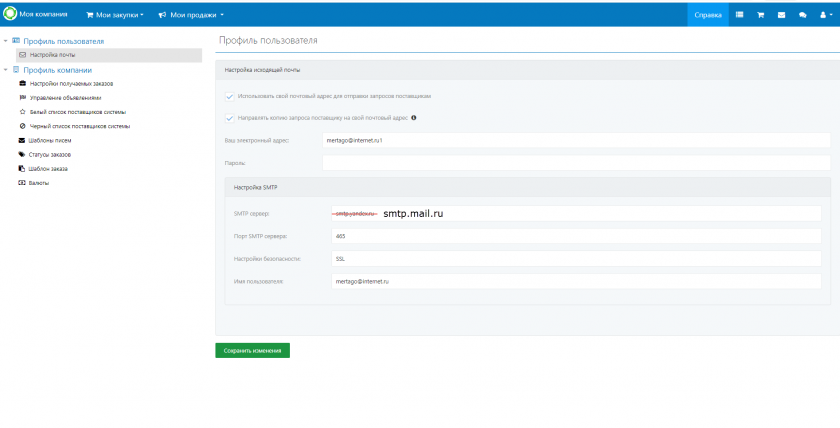The width and height of the screenshot is (840, 428).
Task: Open the envelope messages icon in top bar
Action: (x=781, y=15)
